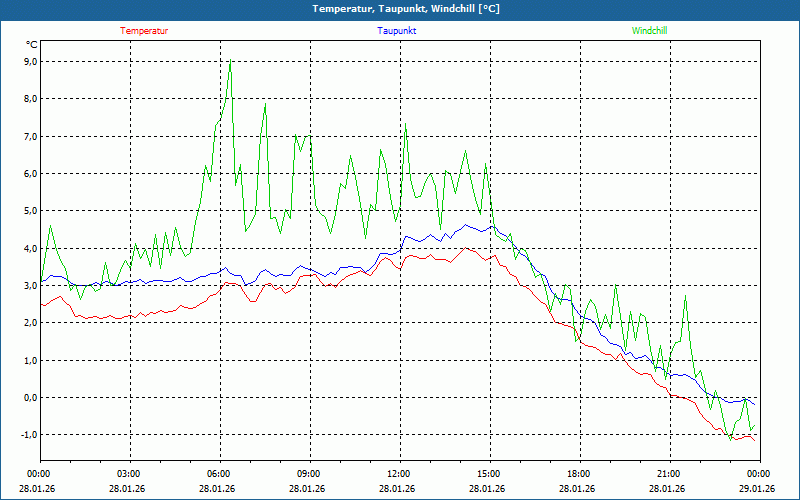Viewport: 800px width, 500px height.
Task: Select the 06:00 time axis label
Action: pos(219,474)
